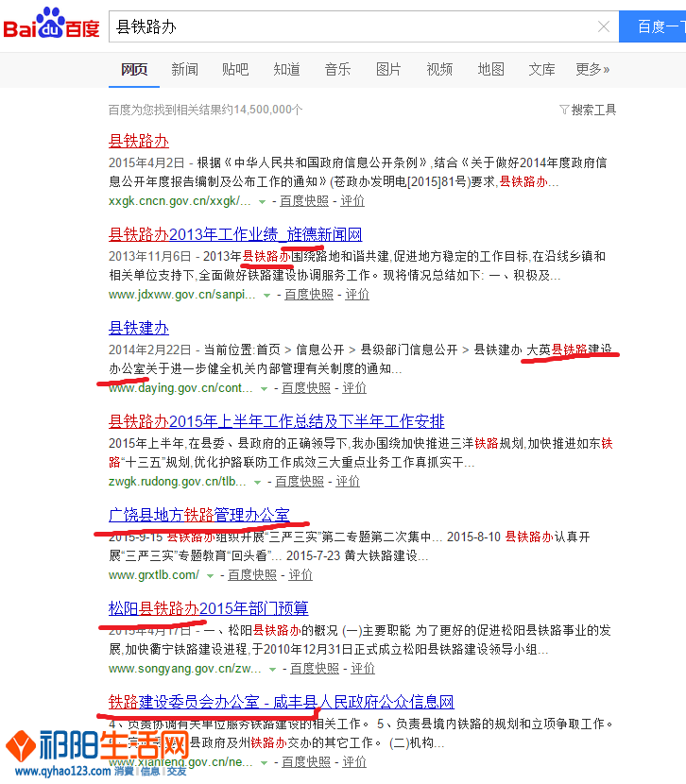
Task: Click the www.jdxww.gov.cn/sanpi... green URL
Action: click(x=182, y=295)
